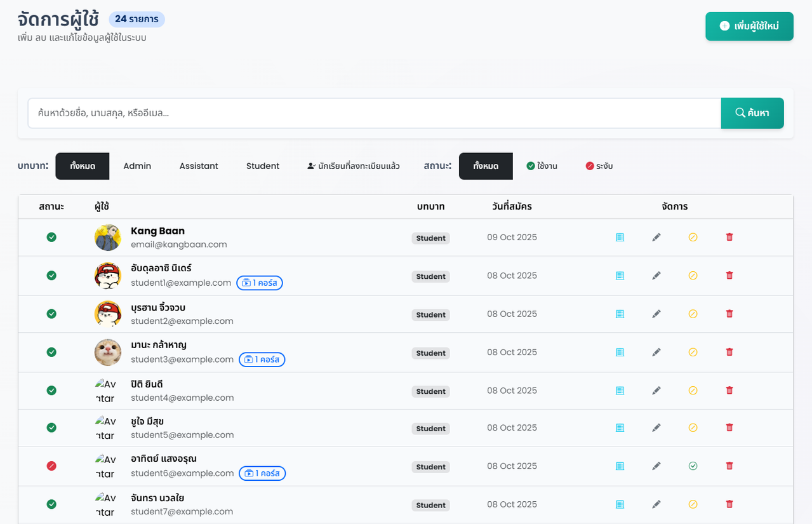Image resolution: width=812 pixels, height=524 pixels.
Task: Click the Student badge in Kang Baan row
Action: (431, 238)
